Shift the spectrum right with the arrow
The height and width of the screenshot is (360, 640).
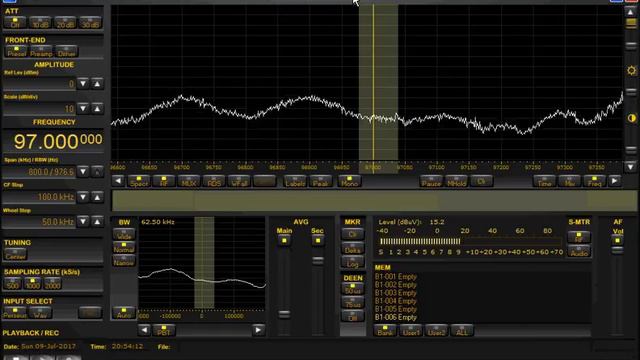pyautogui.click(x=615, y=180)
